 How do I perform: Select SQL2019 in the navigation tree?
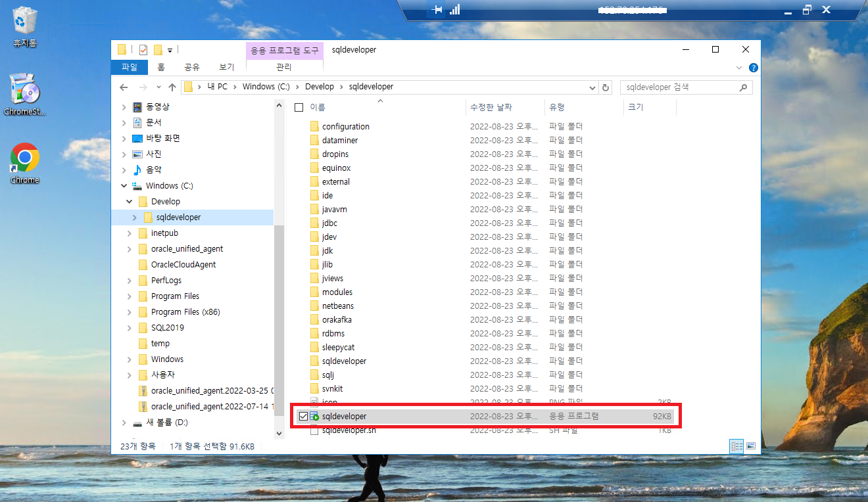(167, 327)
